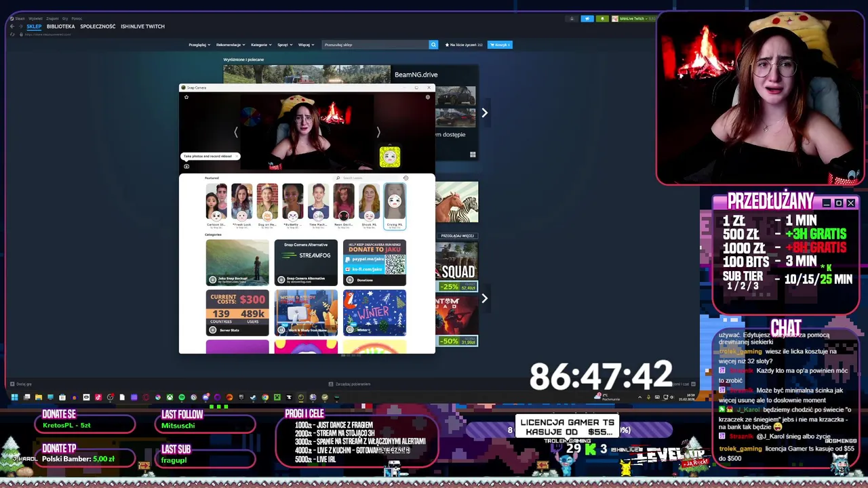Open Steam BIBLIOTEKA tab
The height and width of the screenshot is (488, 868).
[x=60, y=26]
